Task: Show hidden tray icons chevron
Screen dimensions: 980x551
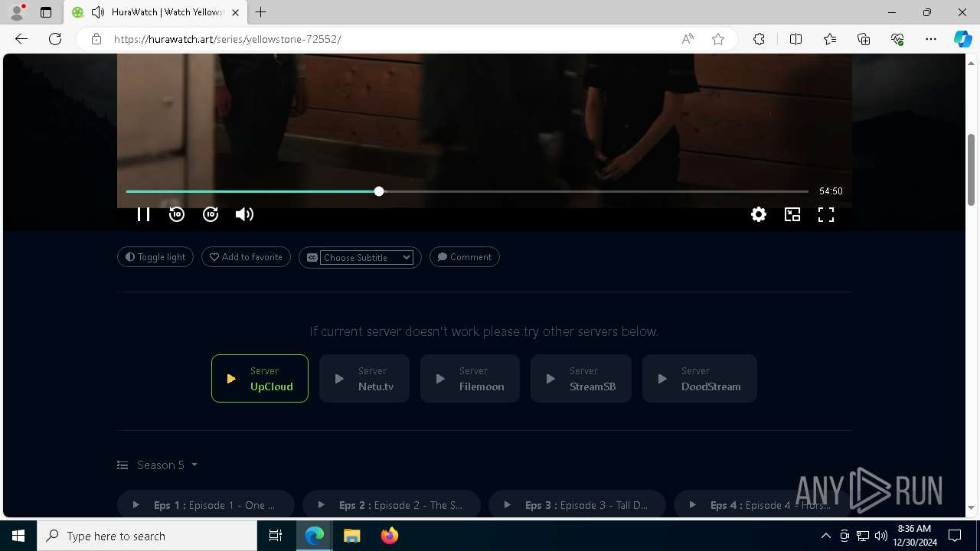Action: click(825, 536)
